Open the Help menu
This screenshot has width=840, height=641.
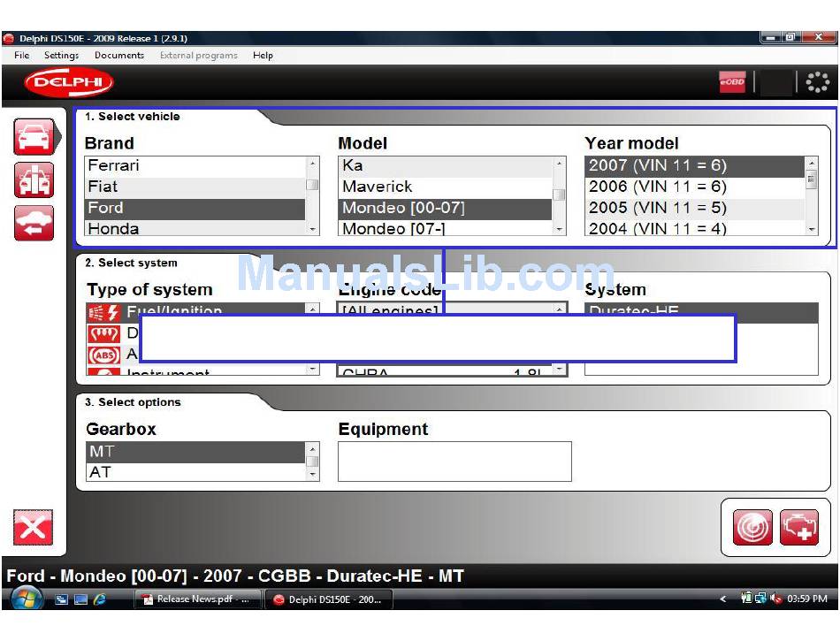click(263, 55)
